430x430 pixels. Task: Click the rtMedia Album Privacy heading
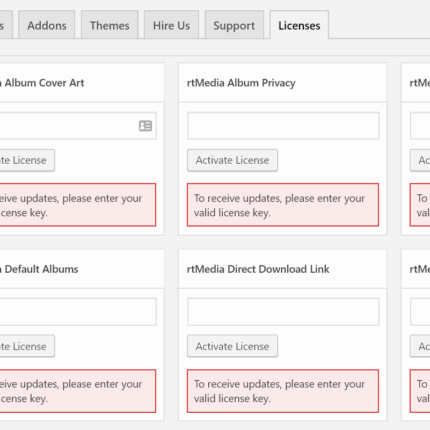coord(241,83)
